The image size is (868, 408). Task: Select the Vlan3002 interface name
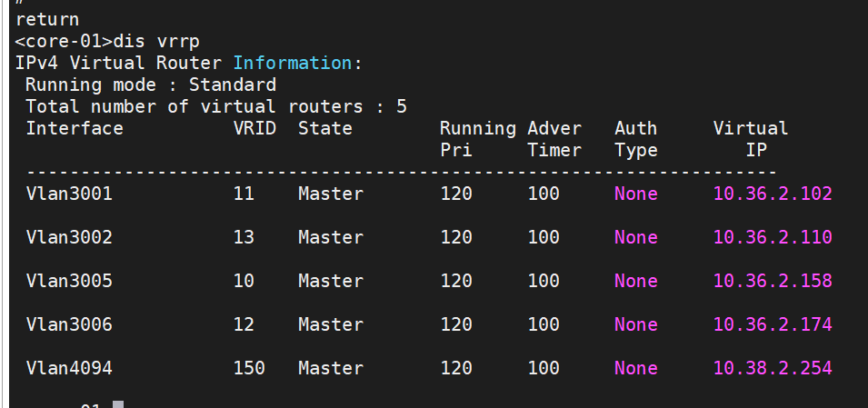pos(69,237)
